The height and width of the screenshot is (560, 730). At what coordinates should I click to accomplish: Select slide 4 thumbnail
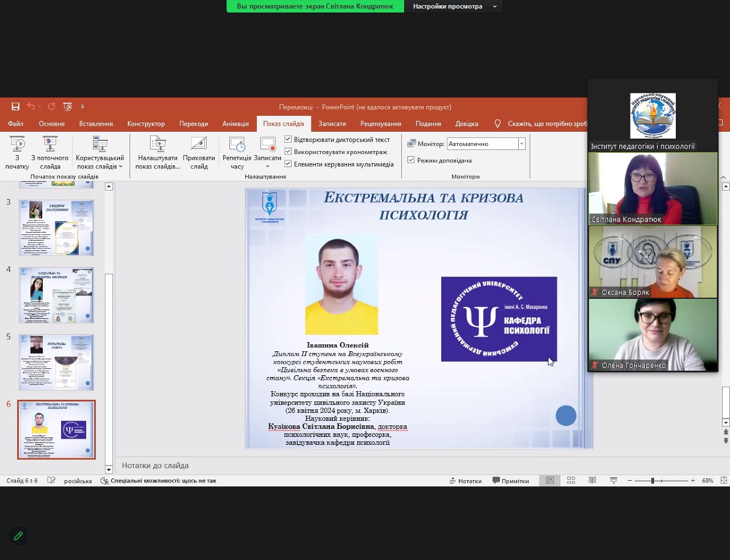tap(57, 295)
